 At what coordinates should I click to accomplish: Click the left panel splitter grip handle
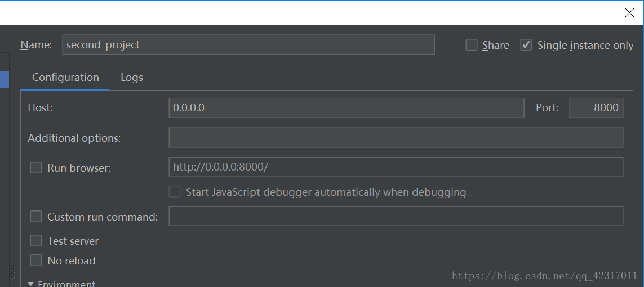(x=13, y=272)
